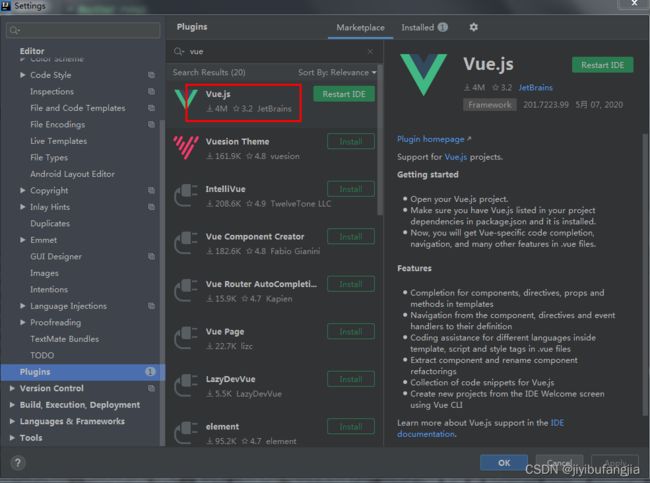Click the copy icon beside Version Control
This screenshot has height=483, width=650.
(151, 388)
